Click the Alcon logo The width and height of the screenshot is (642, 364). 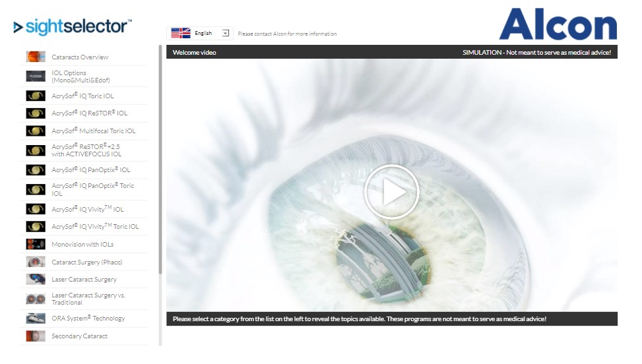pos(558,24)
